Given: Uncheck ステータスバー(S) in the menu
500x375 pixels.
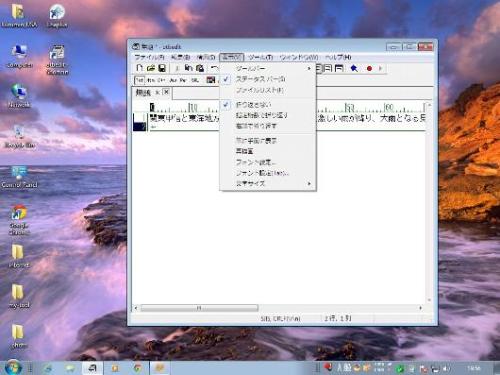Looking at the screenshot, I should [x=268, y=79].
